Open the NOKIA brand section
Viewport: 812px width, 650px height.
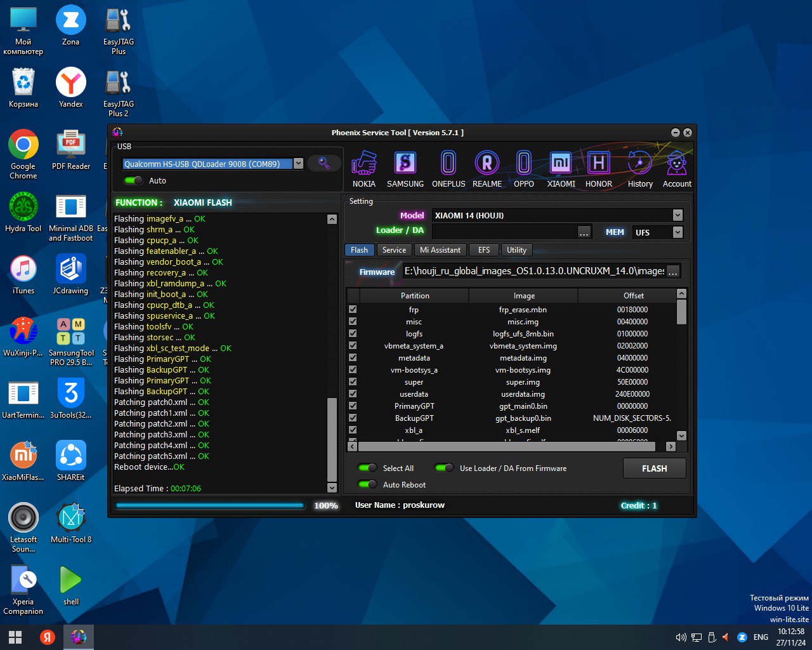click(x=363, y=169)
